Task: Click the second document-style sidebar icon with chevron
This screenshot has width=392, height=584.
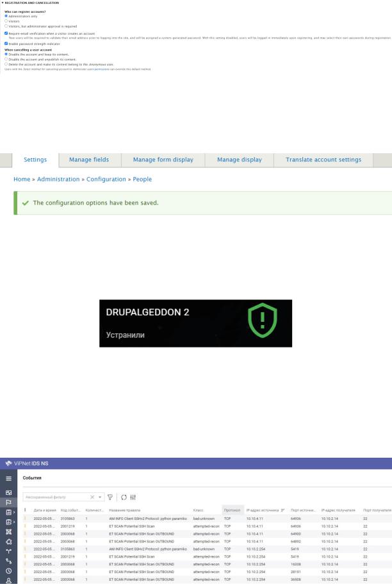Action: [8, 522]
